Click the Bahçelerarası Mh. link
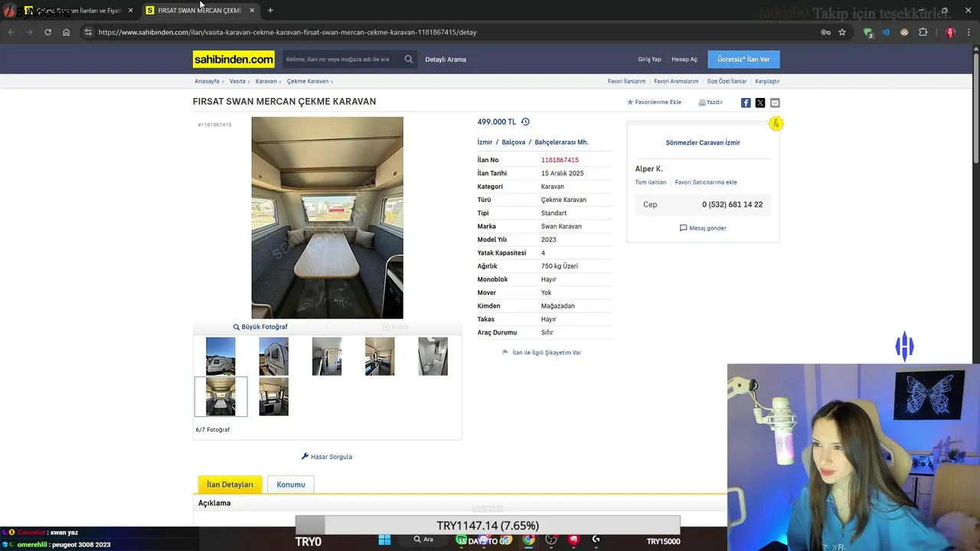The image size is (980, 551). point(561,142)
